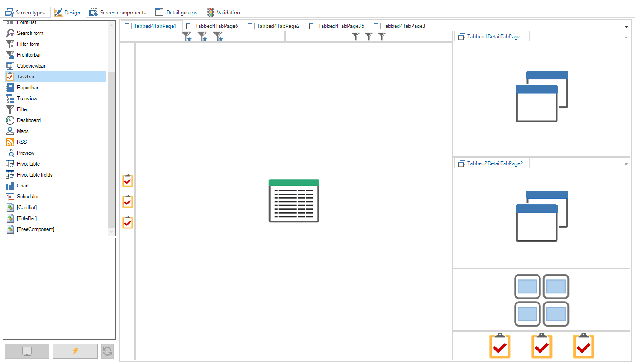
Task: Select the RSS component
Action: [x=55, y=142]
